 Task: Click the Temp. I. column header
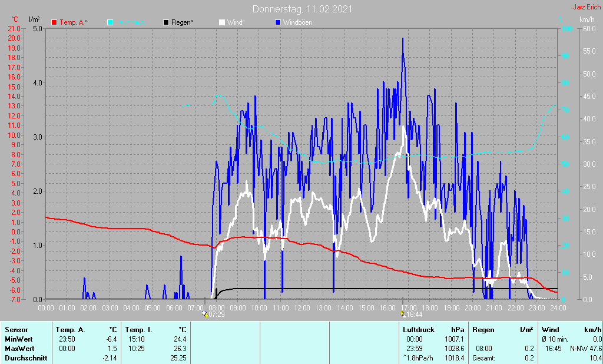click(138, 330)
